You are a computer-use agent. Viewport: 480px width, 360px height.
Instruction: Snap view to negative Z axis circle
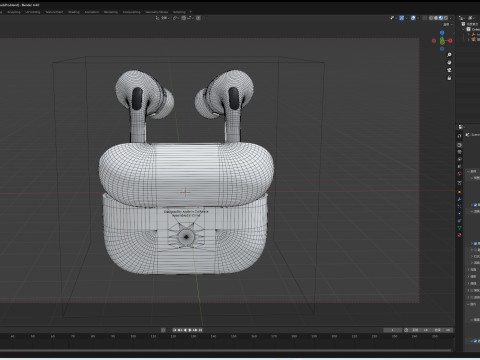point(442,49)
